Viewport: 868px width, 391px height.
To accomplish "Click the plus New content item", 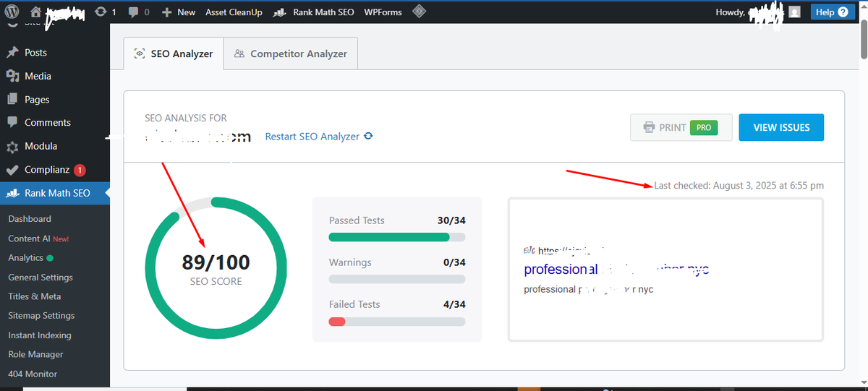I will 179,12.
